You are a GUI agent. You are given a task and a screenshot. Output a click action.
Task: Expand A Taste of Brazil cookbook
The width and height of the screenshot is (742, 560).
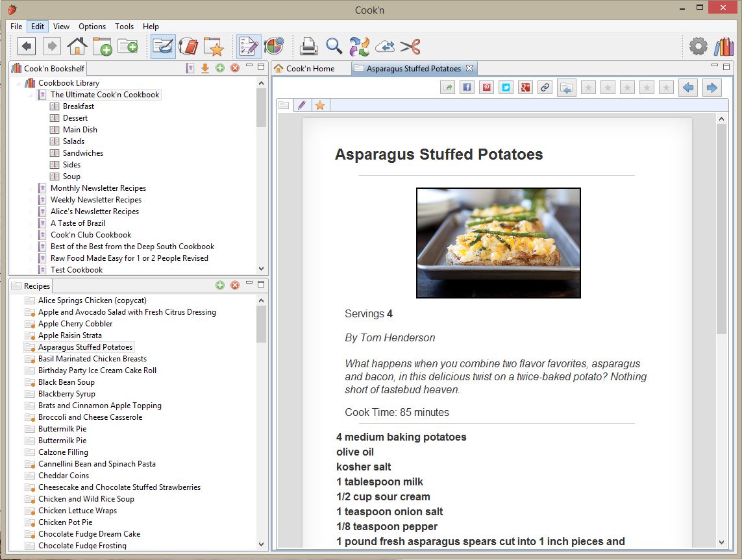(31, 223)
